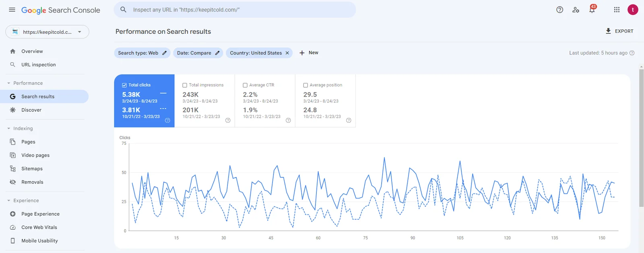Click the New filter button
This screenshot has height=253, width=644.
click(x=309, y=53)
